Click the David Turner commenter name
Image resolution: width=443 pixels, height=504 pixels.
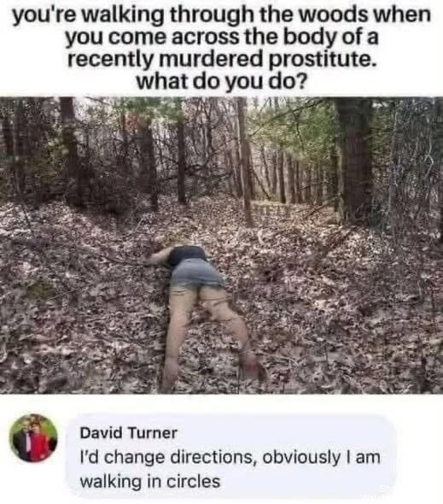click(x=128, y=432)
